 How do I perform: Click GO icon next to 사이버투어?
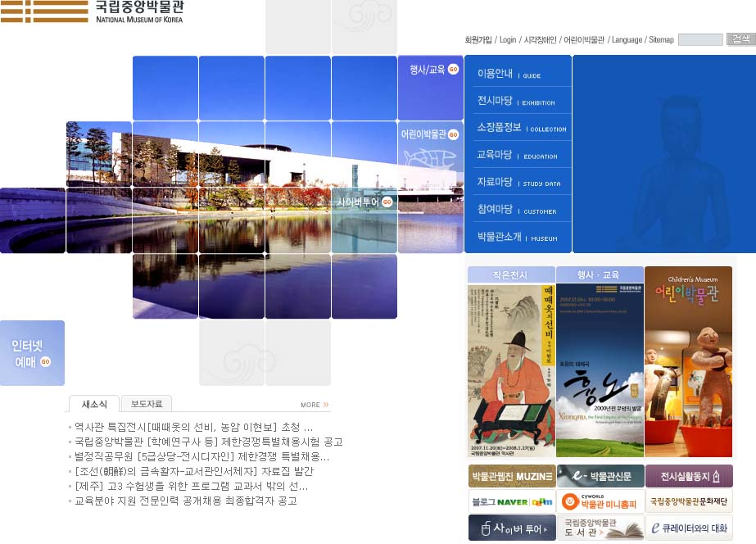[387, 202]
